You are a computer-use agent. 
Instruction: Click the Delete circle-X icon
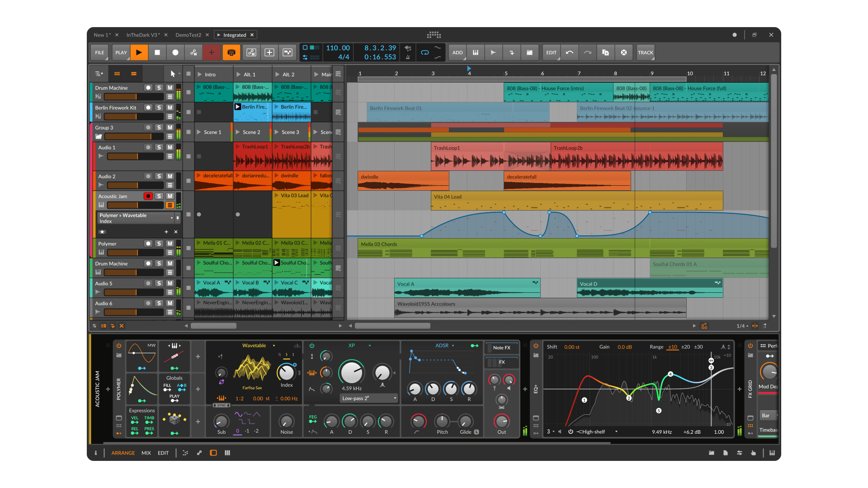[624, 52]
